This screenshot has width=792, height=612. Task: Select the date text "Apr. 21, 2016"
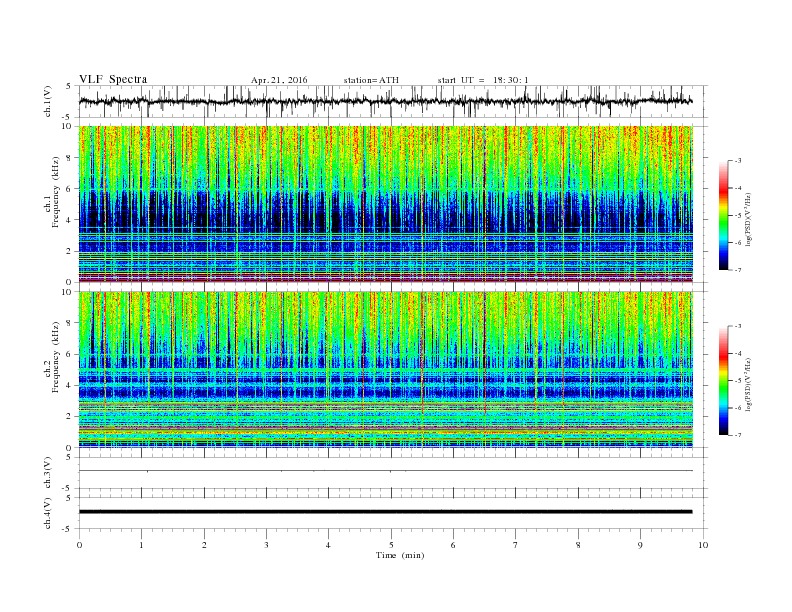click(279, 80)
